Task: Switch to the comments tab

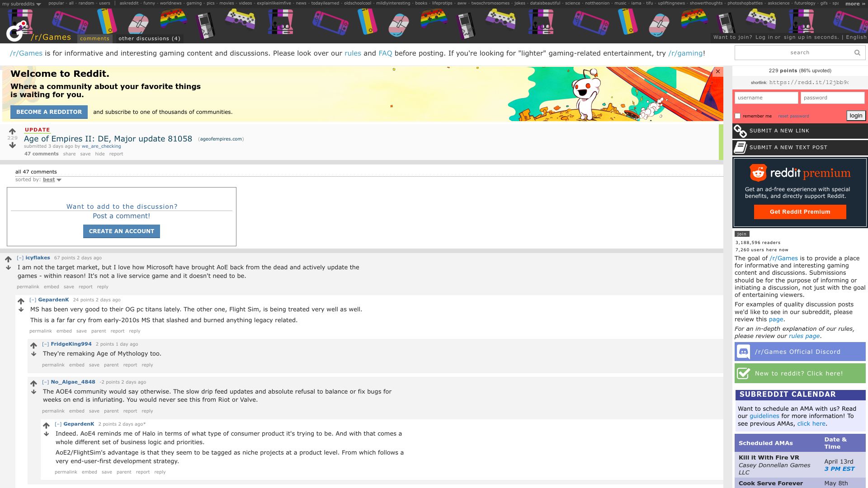Action: tap(94, 38)
